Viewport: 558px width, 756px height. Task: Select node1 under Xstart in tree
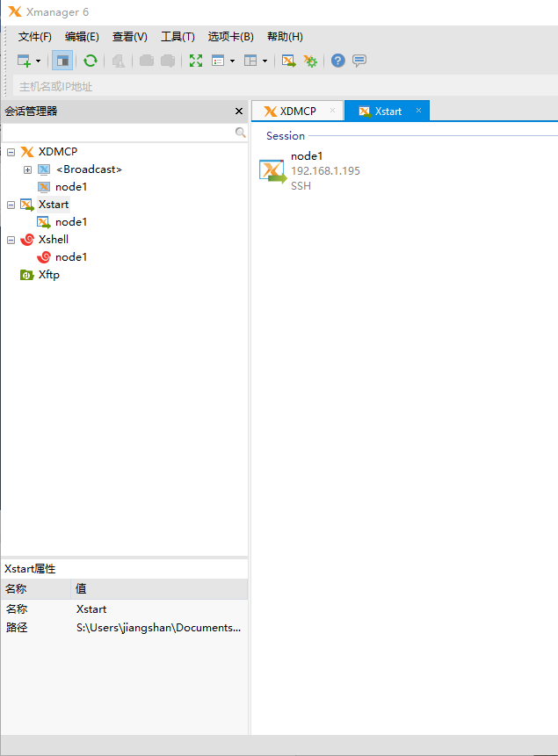[x=71, y=222]
